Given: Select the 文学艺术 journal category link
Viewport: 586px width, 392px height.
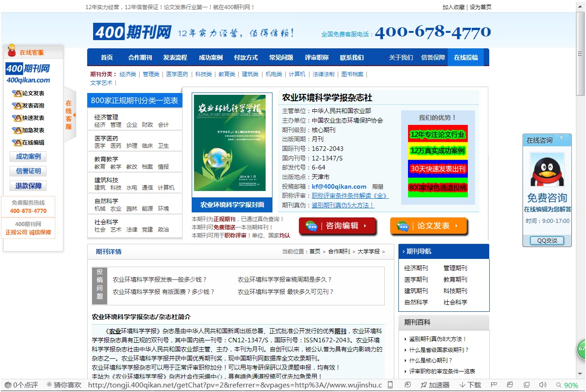Looking at the screenshot, I should tap(101, 83).
